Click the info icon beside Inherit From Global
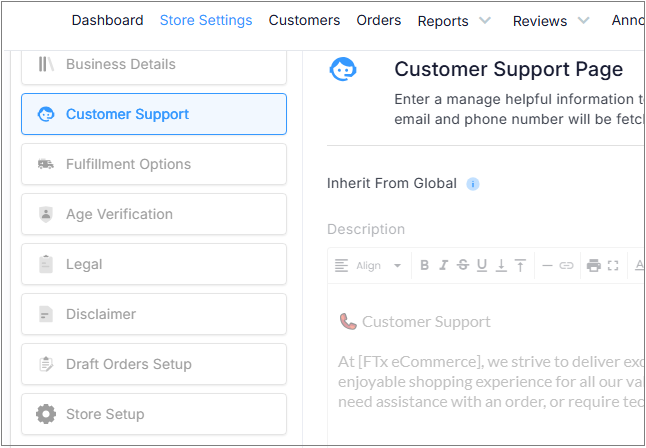646x448 pixels. point(473,184)
